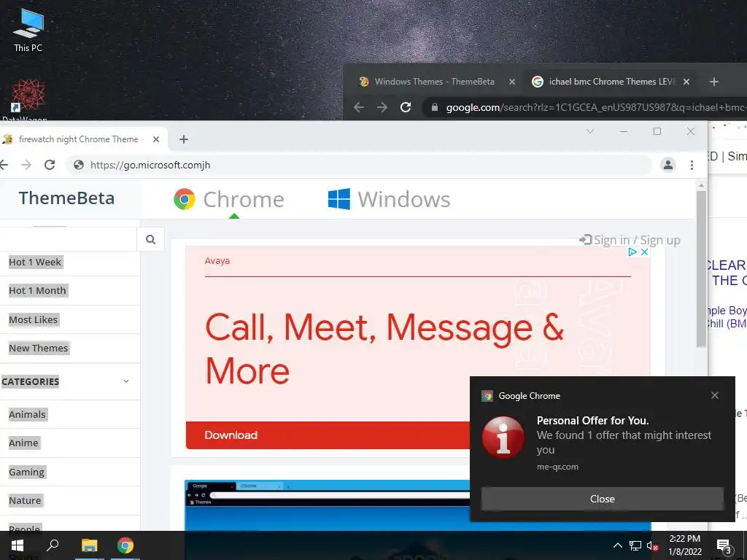Click the network tray icon
747x560 pixels.
(x=635, y=545)
